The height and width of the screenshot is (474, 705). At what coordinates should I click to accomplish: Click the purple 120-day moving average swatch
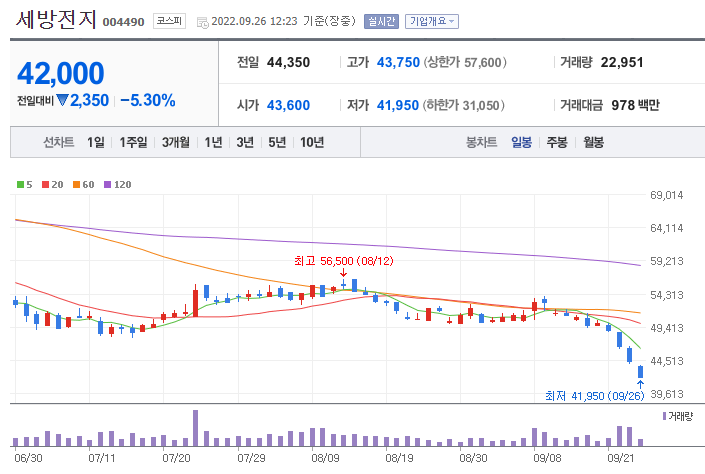[x=107, y=184]
